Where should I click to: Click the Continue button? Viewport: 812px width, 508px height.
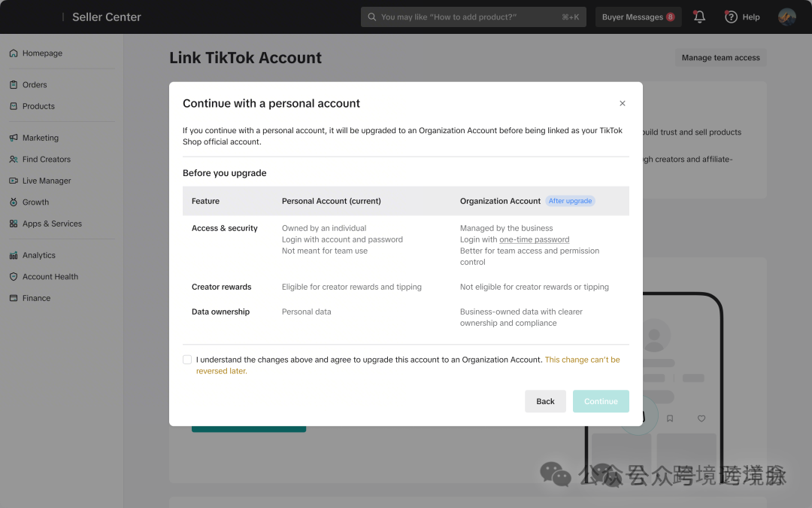point(601,401)
